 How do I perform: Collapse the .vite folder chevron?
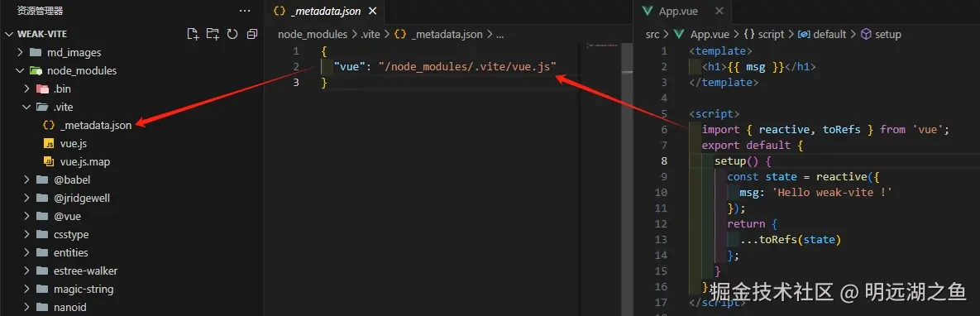[x=26, y=107]
